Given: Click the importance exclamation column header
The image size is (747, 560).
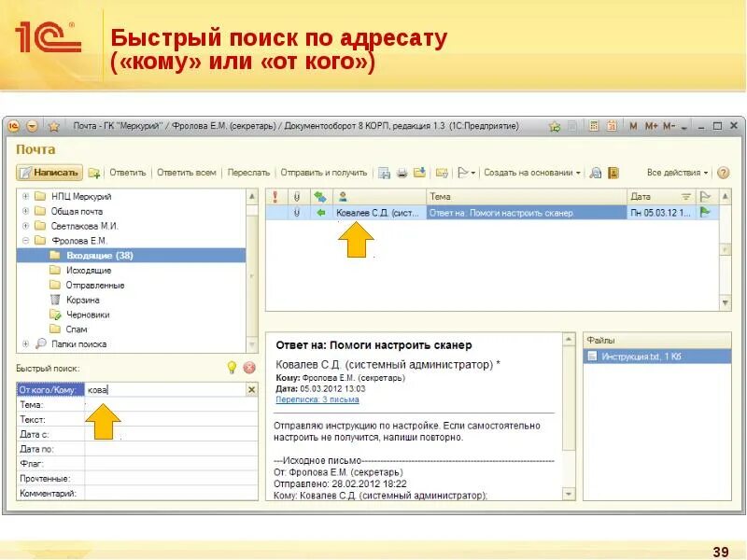Looking at the screenshot, I should (275, 196).
